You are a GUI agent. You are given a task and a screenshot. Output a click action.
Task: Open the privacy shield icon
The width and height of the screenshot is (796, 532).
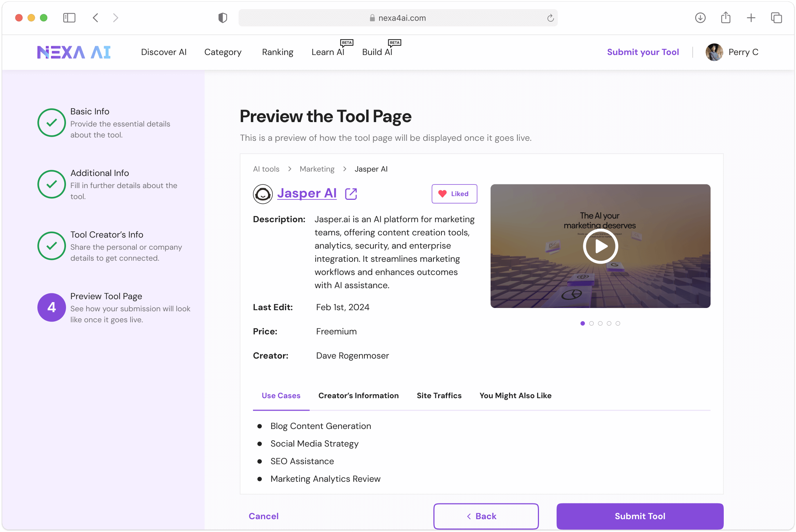click(x=223, y=18)
